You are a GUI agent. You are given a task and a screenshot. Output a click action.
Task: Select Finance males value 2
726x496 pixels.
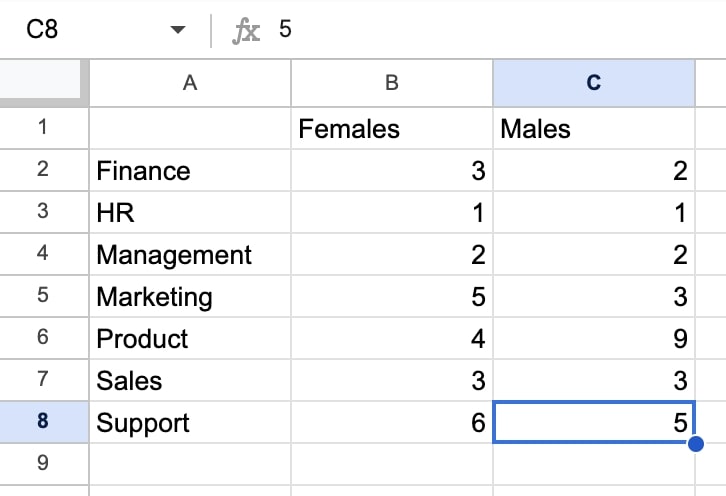594,170
